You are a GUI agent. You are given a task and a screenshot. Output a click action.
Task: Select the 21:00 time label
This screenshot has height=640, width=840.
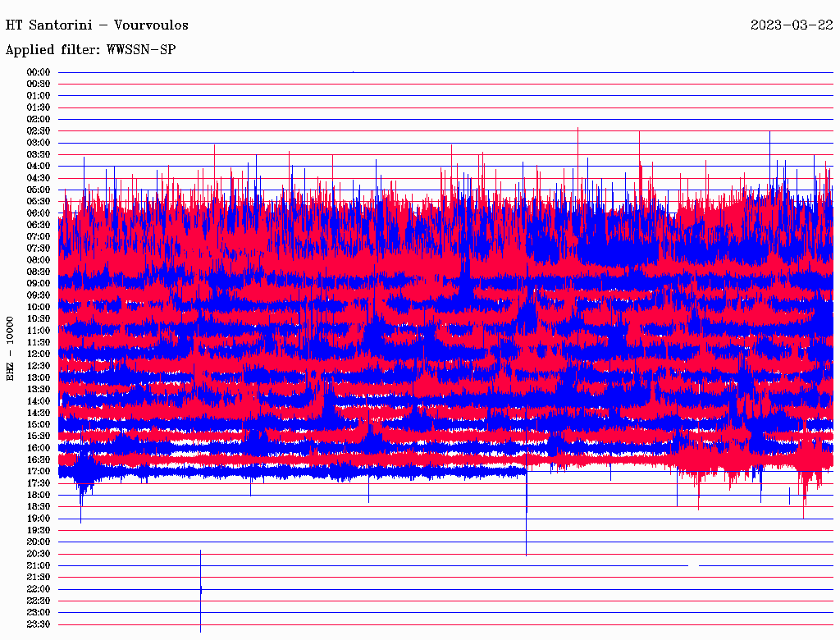39,566
